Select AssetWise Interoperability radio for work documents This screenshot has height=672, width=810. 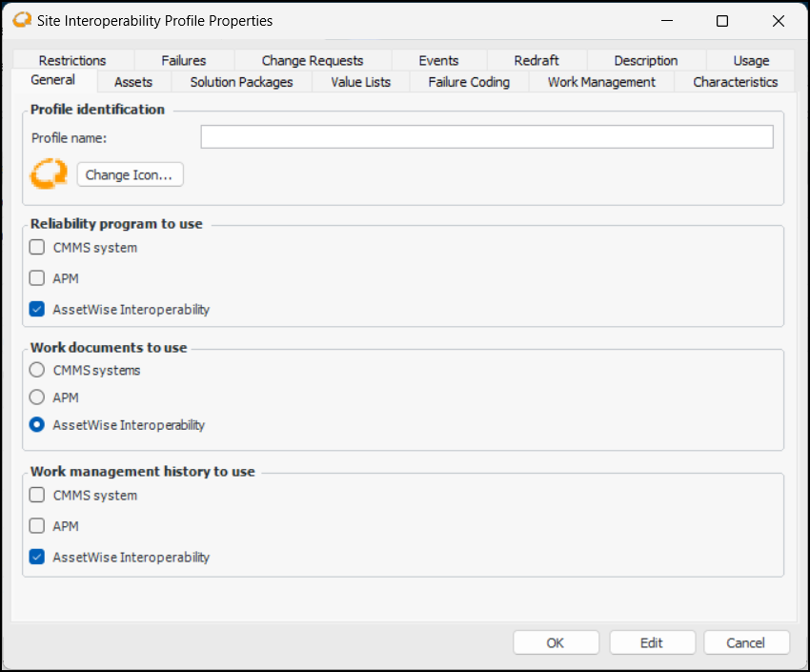point(36,424)
